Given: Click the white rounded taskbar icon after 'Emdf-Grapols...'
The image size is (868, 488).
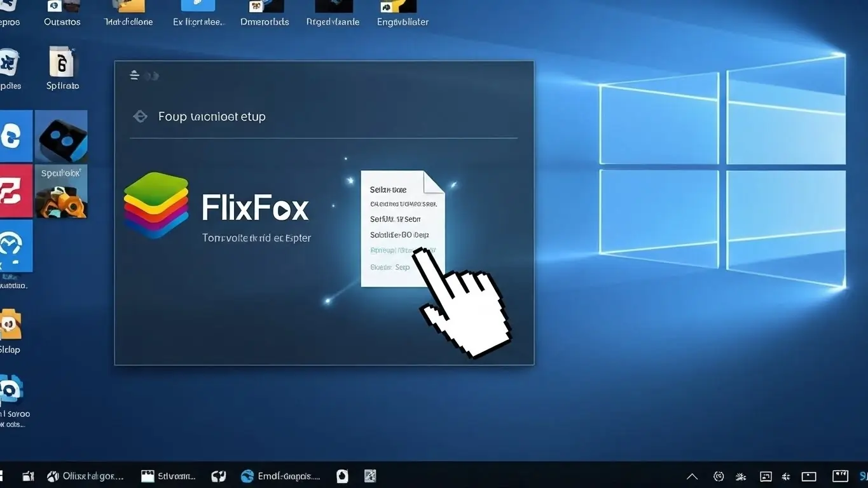Looking at the screenshot, I should pyautogui.click(x=342, y=476).
